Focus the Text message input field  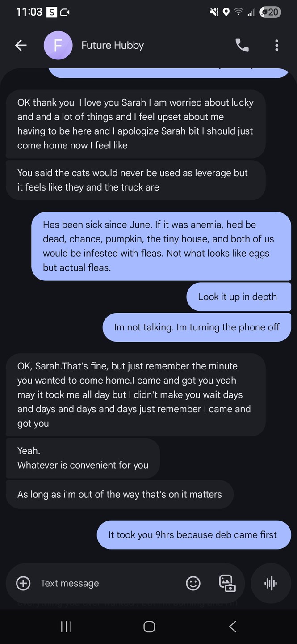click(x=107, y=583)
